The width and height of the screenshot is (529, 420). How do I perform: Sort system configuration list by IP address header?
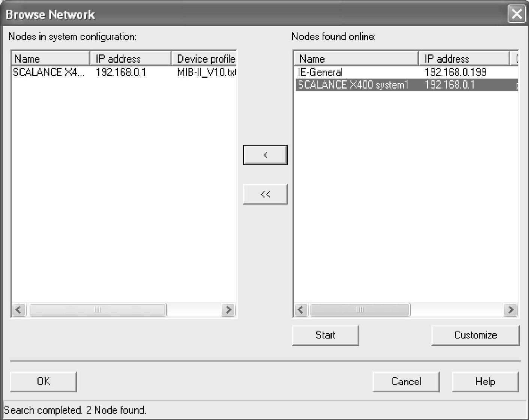click(131, 59)
